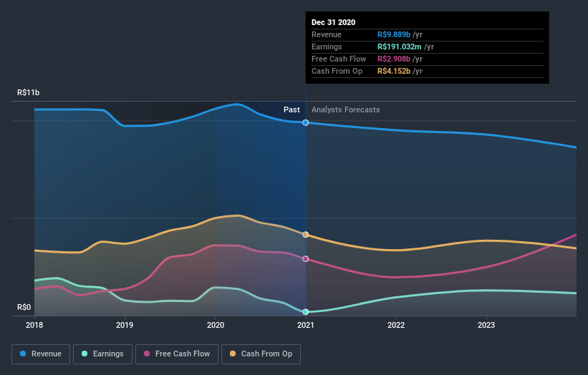Toggle the Free Cash Flow legend button
This screenshot has width=588, height=375.
[177, 354]
